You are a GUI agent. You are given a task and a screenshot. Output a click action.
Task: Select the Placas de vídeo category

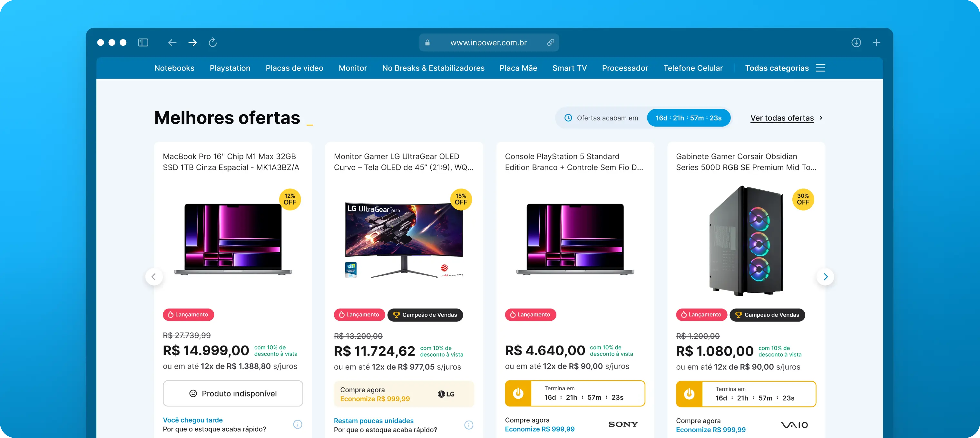click(x=294, y=68)
